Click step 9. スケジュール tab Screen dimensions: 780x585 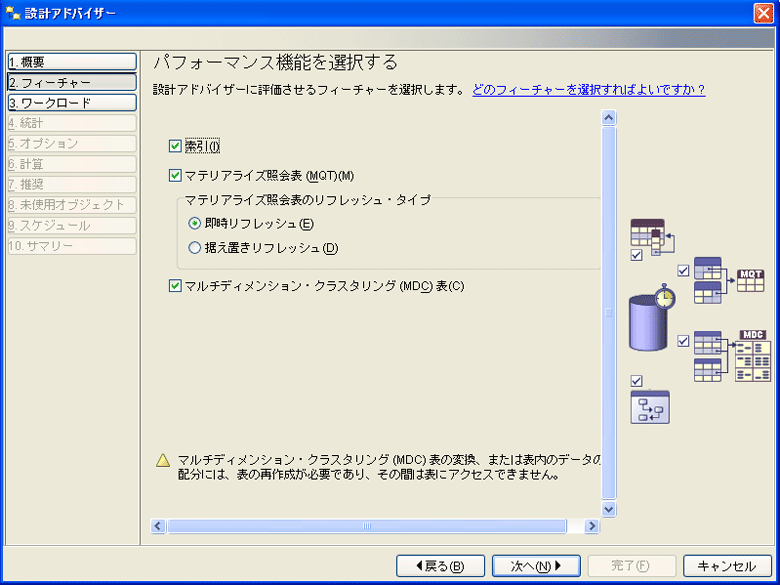tap(72, 225)
